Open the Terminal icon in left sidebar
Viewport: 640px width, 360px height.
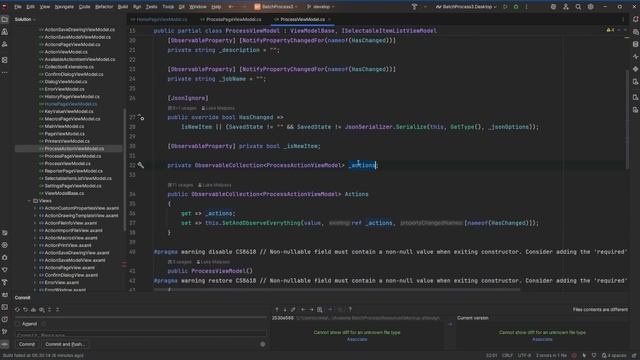click(4, 307)
